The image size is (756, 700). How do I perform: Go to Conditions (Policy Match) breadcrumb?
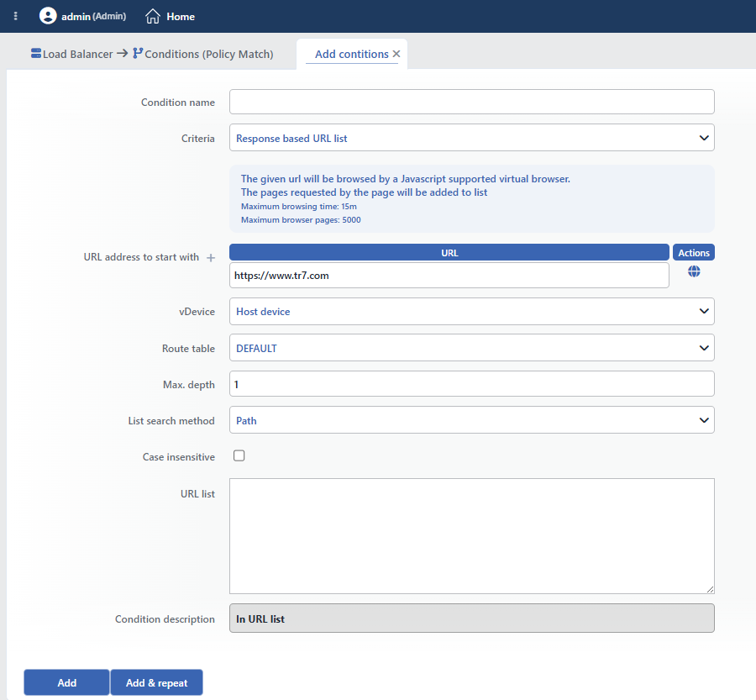pos(209,54)
